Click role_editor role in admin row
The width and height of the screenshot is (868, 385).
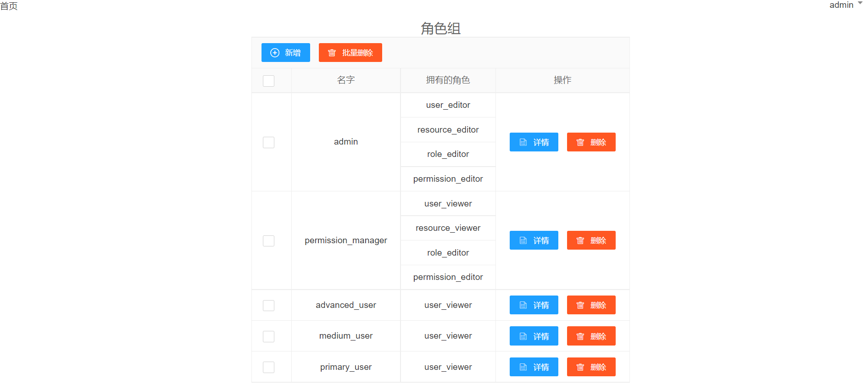[448, 154]
